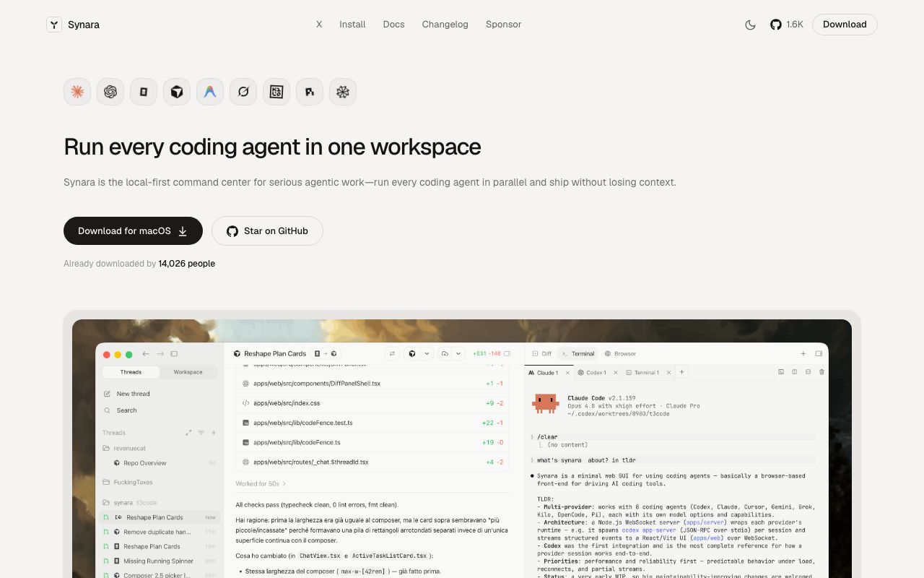Open the GitHub icon showing 1.6K stars
The width and height of the screenshot is (924, 578).
click(776, 25)
